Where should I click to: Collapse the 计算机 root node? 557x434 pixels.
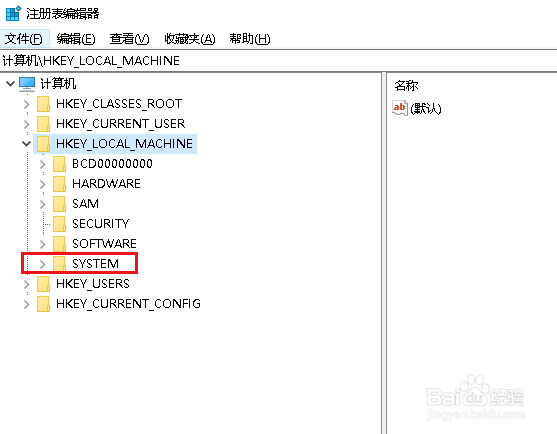pos(10,83)
